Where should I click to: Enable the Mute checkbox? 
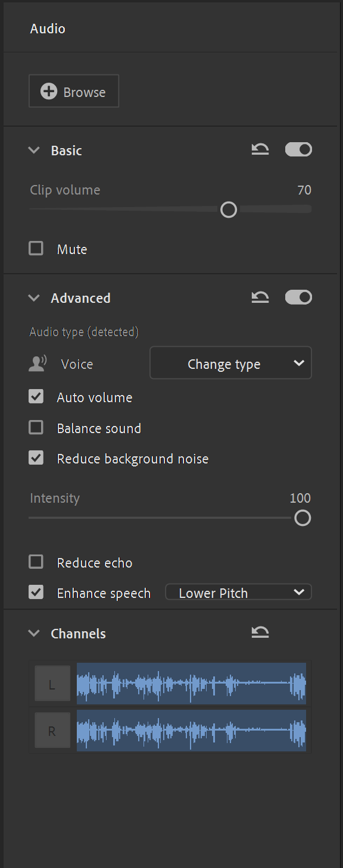36,249
